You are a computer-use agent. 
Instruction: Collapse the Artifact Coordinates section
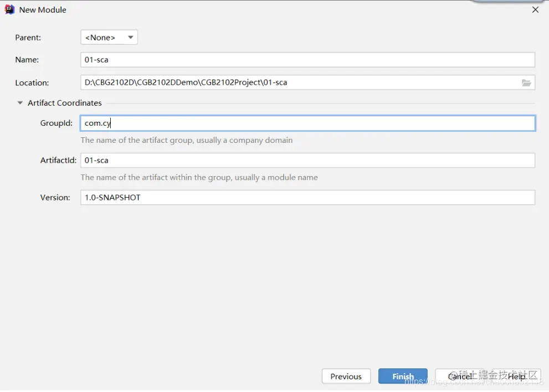click(x=20, y=103)
